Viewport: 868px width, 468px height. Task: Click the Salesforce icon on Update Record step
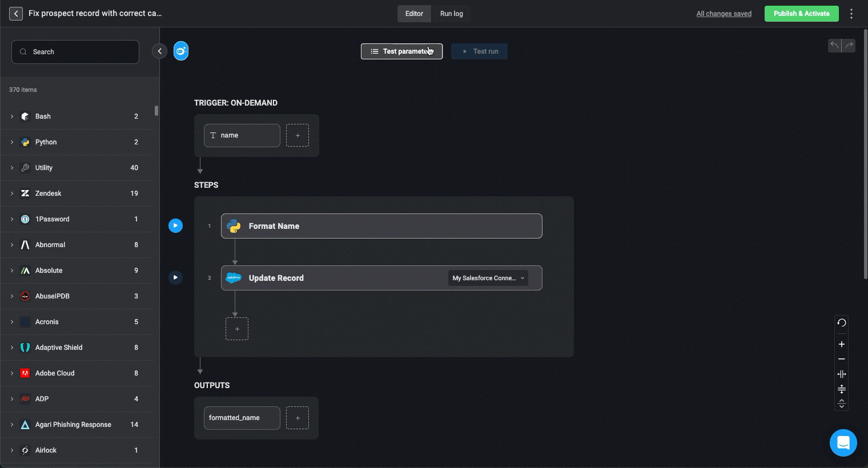coord(234,278)
